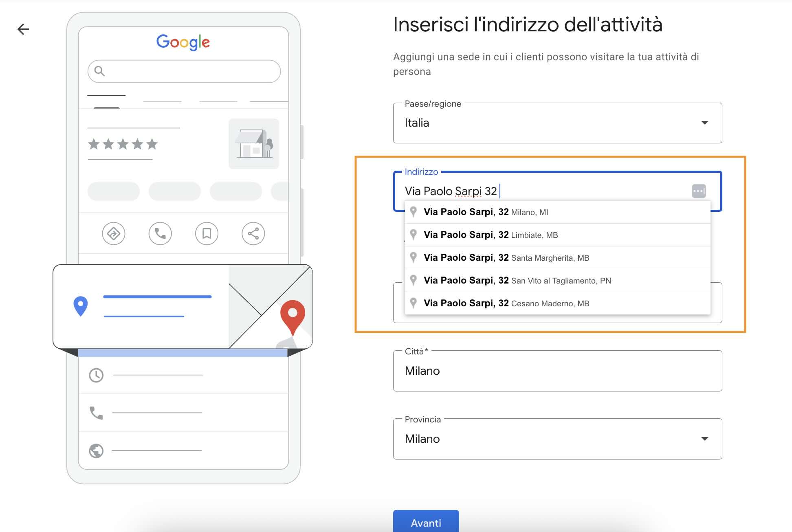792x532 pixels.
Task: Click the back arrow icon
Action: click(23, 29)
